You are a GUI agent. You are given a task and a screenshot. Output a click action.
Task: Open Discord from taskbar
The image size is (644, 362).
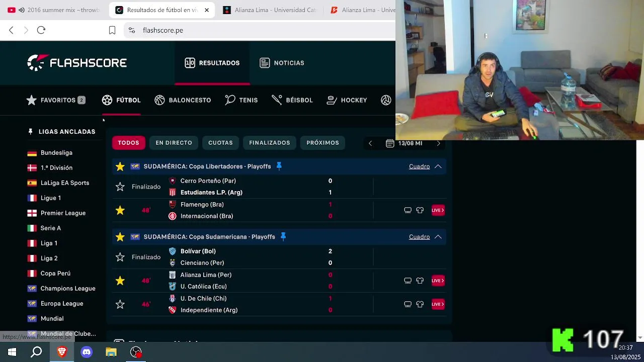coord(87,352)
